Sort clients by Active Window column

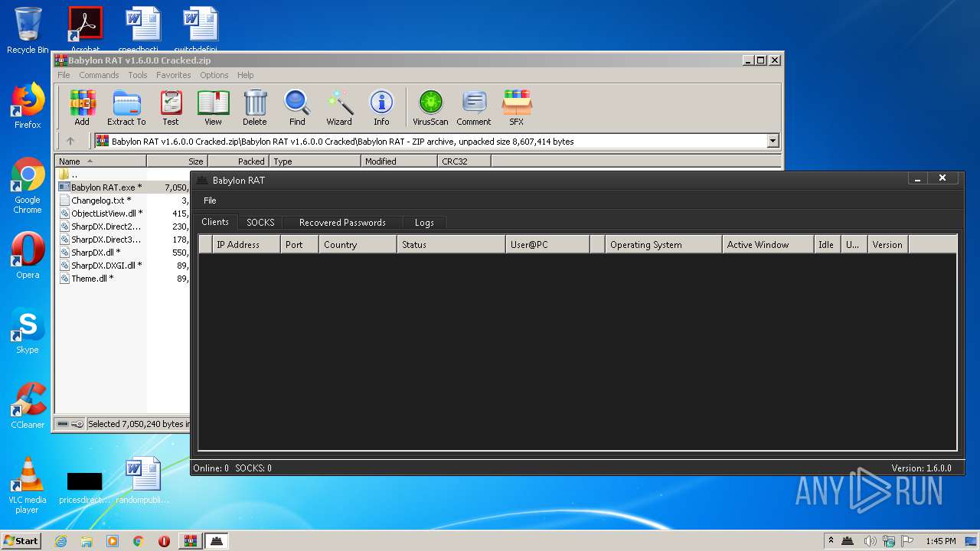pos(767,245)
